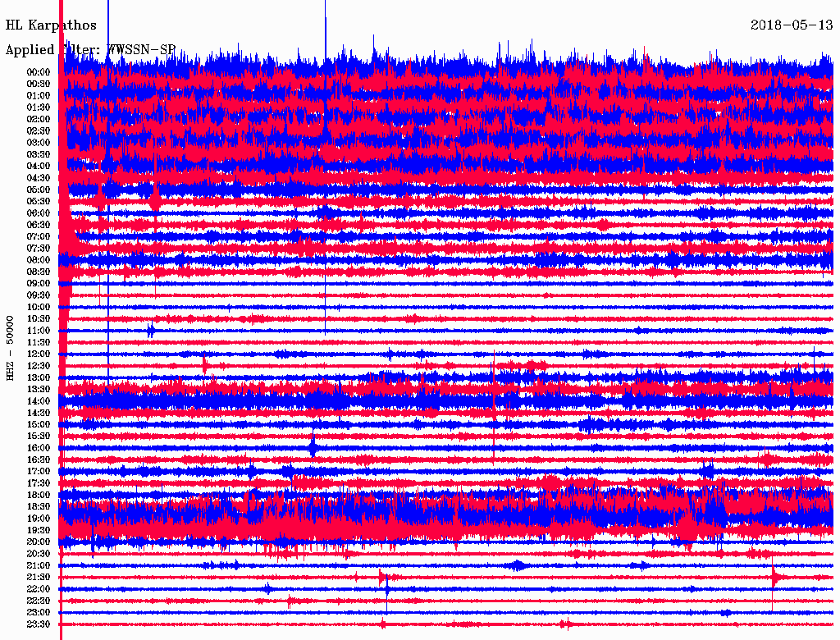Select the 22:30 time label
Screen dimensions: 840x640
(x=38, y=601)
